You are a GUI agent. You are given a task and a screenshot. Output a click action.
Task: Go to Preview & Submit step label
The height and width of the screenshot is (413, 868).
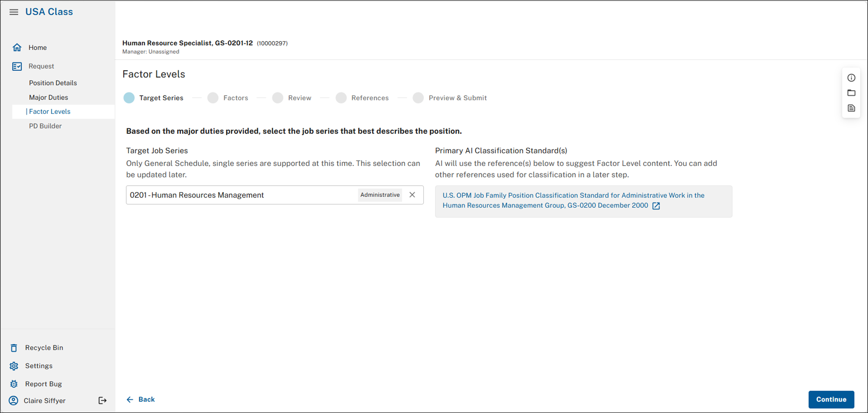pos(458,98)
